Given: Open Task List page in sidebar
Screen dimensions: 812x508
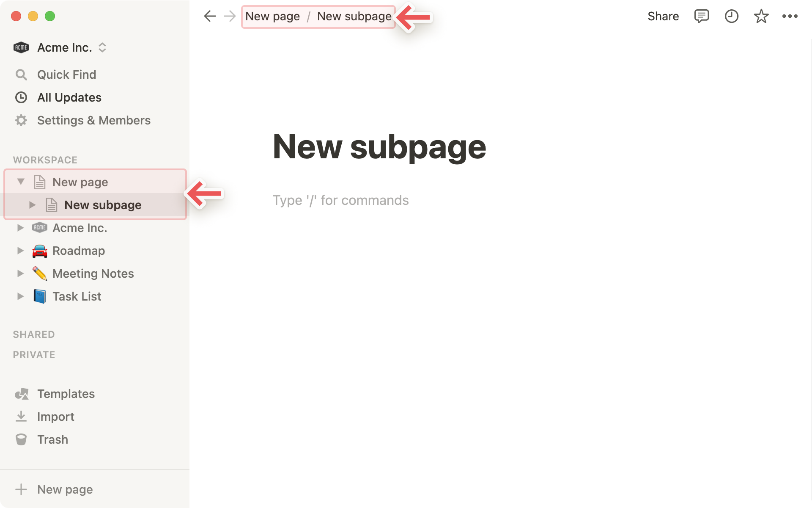Looking at the screenshot, I should [77, 296].
